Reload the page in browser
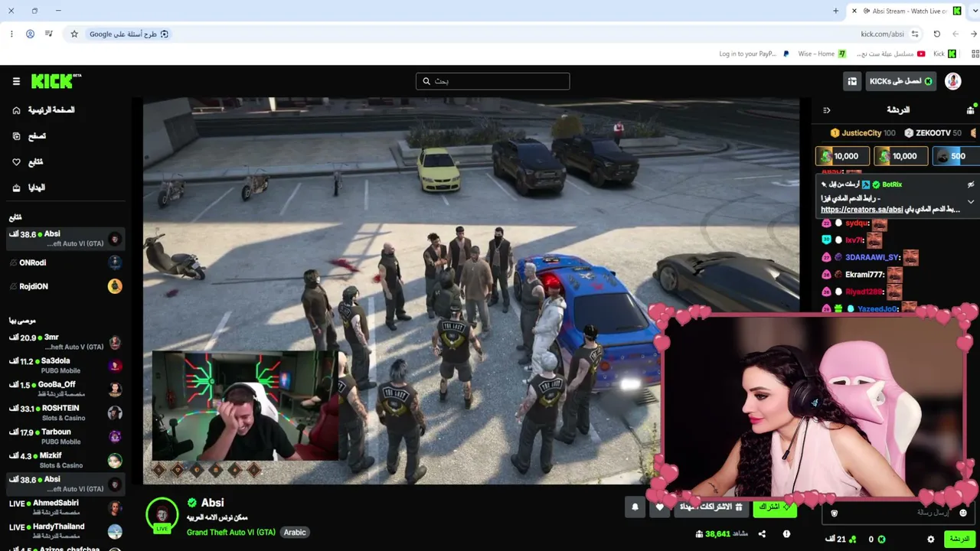This screenshot has width=980, height=551. 936,34
